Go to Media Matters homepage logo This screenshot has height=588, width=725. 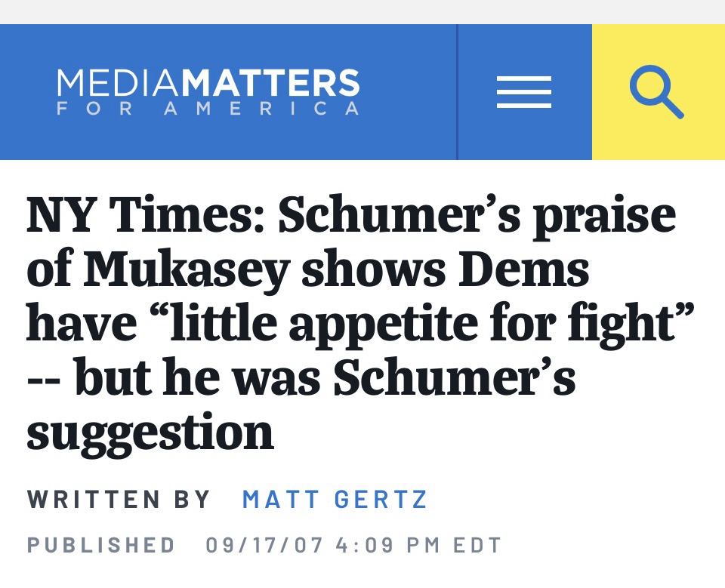point(208,92)
